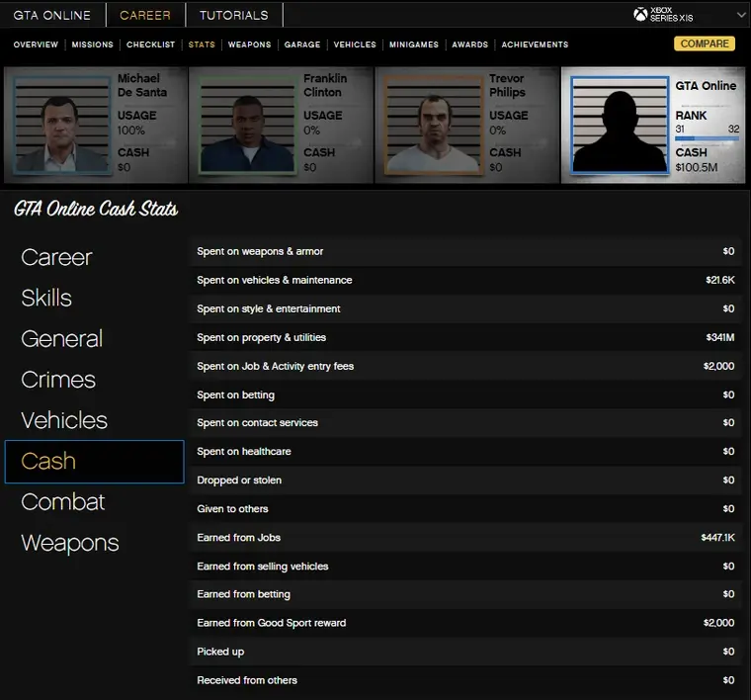Click the Spent on property & utilities row
751x700 pixels.
tap(465, 337)
